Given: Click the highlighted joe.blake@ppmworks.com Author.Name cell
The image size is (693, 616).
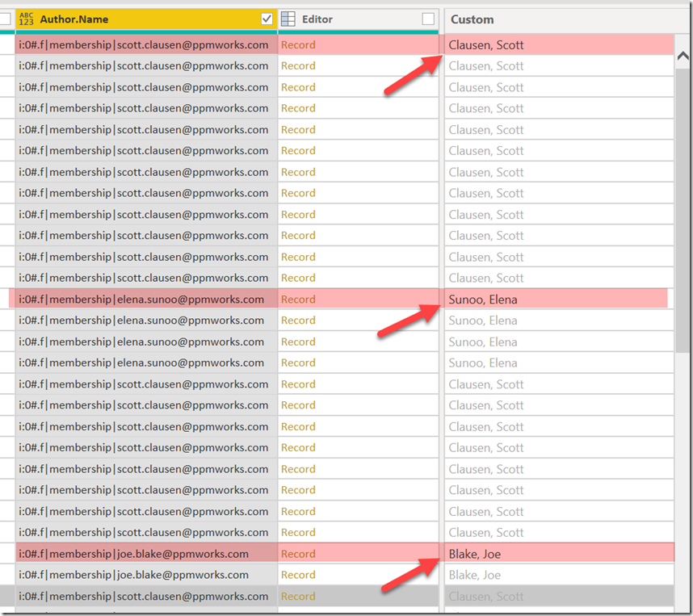Looking at the screenshot, I should [x=146, y=554].
